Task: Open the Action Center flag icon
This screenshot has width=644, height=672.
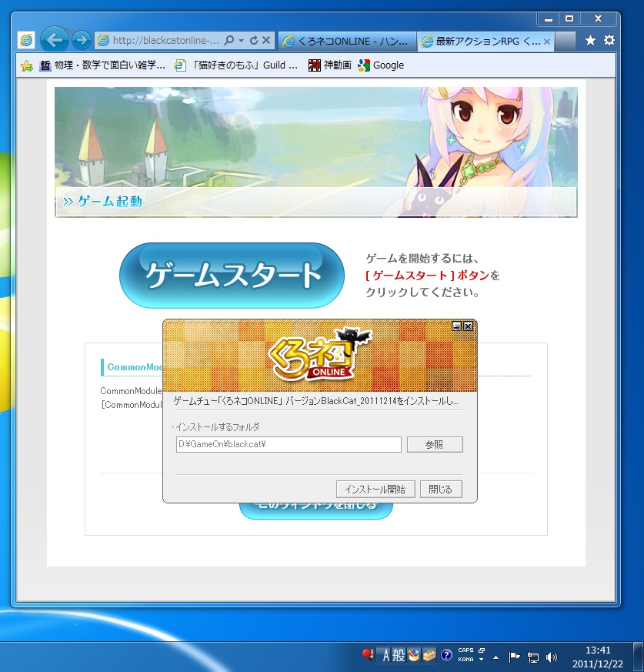Action: [x=514, y=657]
